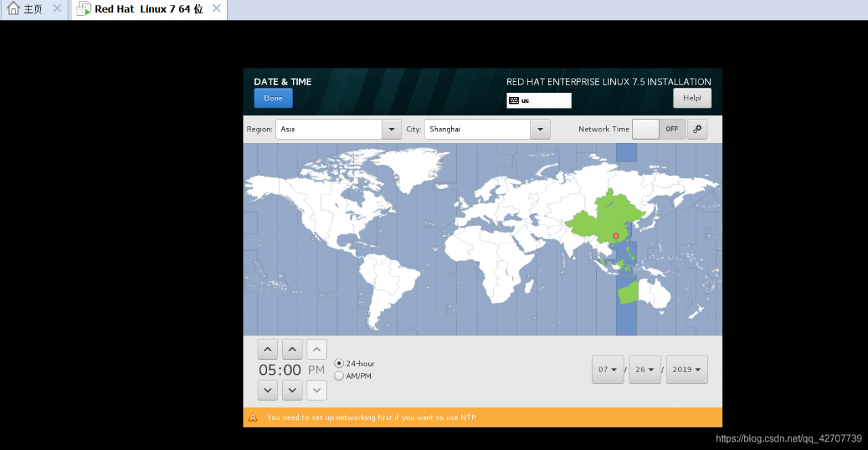This screenshot has height=450, width=868.
Task: Click the home icon in 主页 tab
Action: pyautogui.click(x=14, y=9)
